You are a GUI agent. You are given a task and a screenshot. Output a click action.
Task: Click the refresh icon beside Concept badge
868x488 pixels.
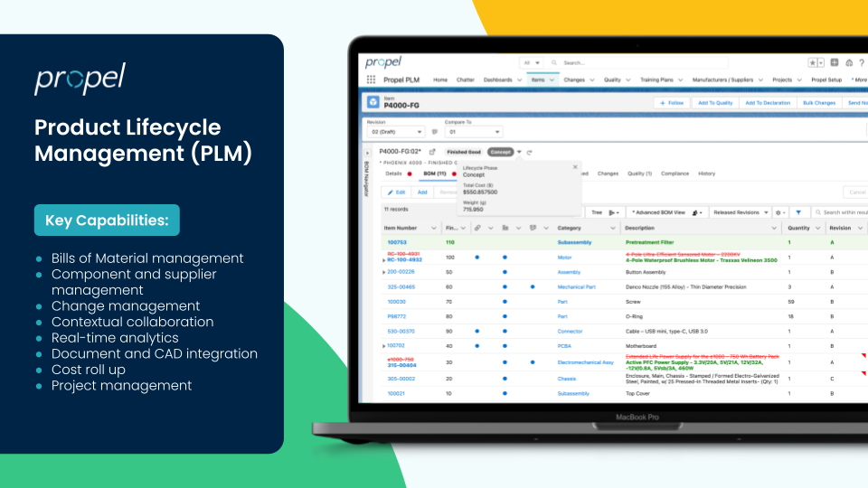pyautogui.click(x=530, y=152)
